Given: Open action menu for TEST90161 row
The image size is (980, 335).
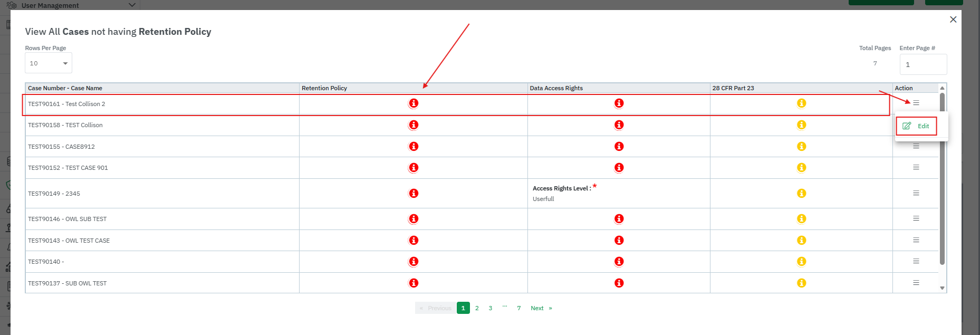Looking at the screenshot, I should pos(916,103).
